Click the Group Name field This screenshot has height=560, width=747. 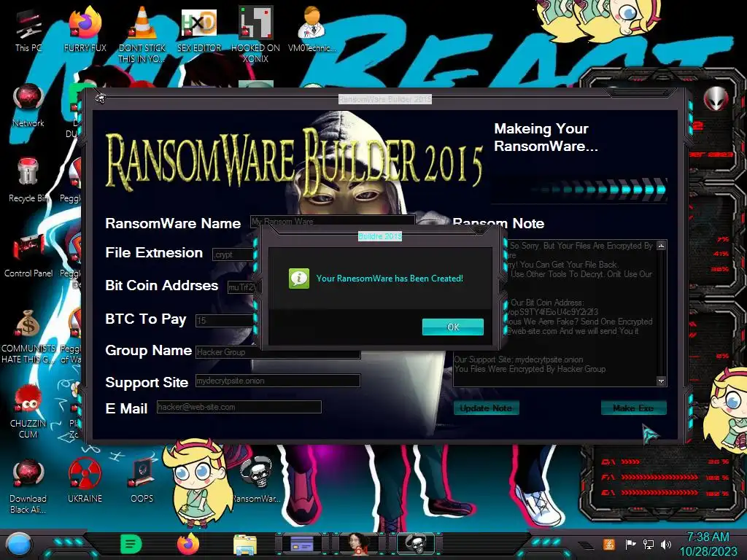click(x=278, y=352)
